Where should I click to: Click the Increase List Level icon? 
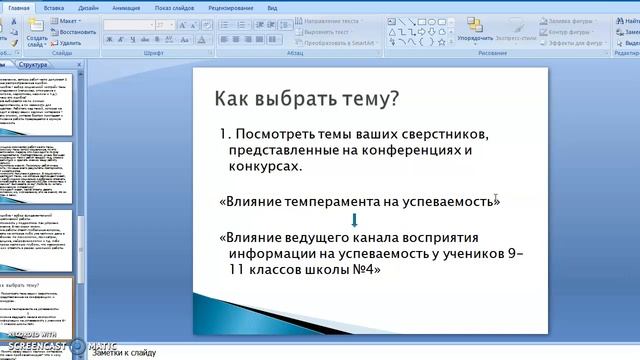[271, 25]
